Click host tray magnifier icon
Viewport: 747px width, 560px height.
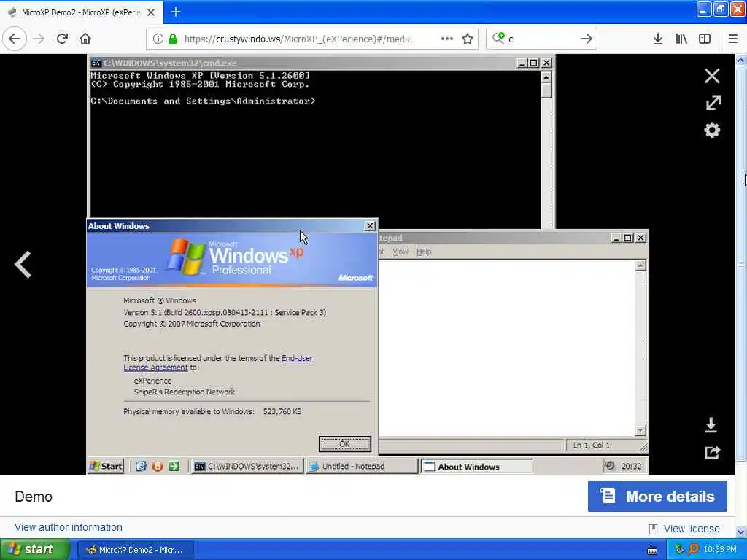click(693, 549)
